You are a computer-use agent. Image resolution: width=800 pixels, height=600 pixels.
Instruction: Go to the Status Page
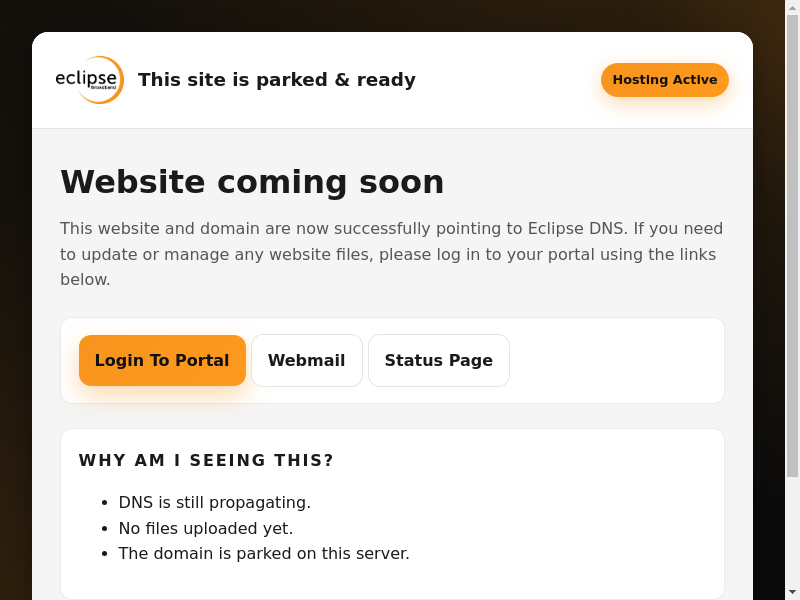pos(438,361)
